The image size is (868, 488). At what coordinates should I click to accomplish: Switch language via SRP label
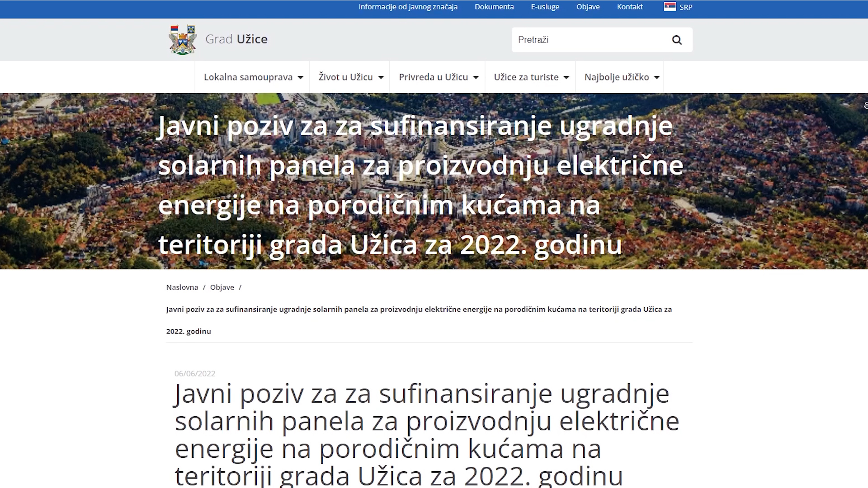686,7
